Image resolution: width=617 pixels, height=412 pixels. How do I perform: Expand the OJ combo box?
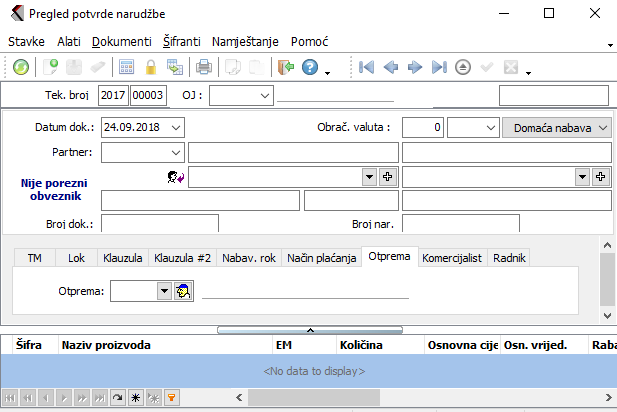[264, 95]
